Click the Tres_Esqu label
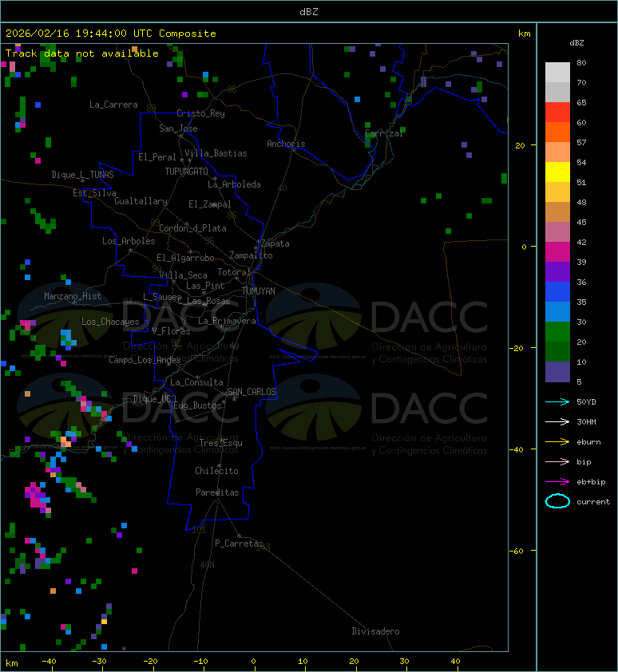Viewport: 618px width, 672px height. 221,443
